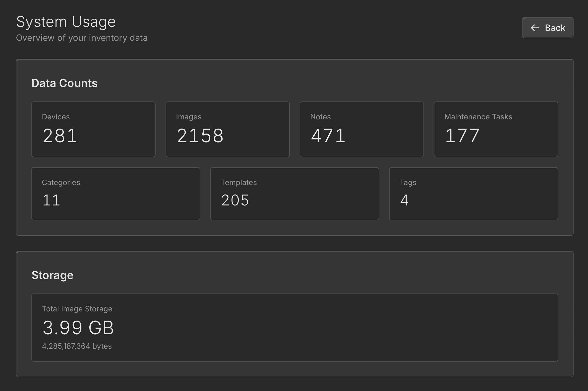Select the Data Counts section heading
This screenshot has width=588, height=391.
pyautogui.click(x=64, y=83)
